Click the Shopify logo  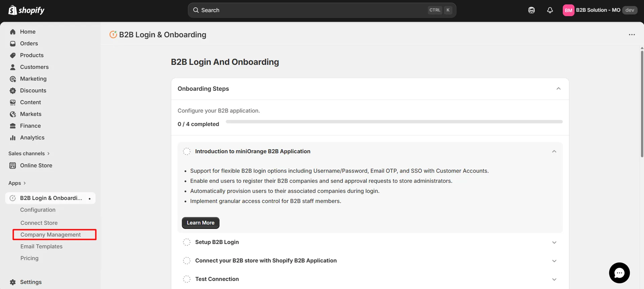[x=26, y=10]
